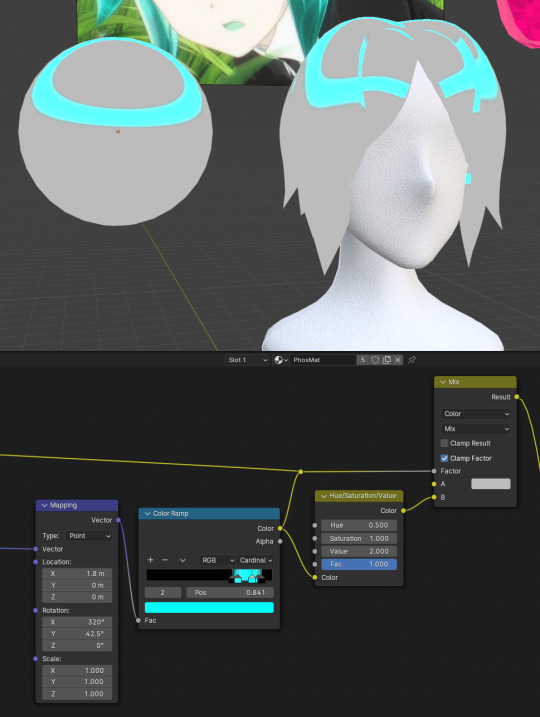540x717 pixels.
Task: Click the Value input socket on the Hue/Saturation/Value node
Action: [315, 551]
